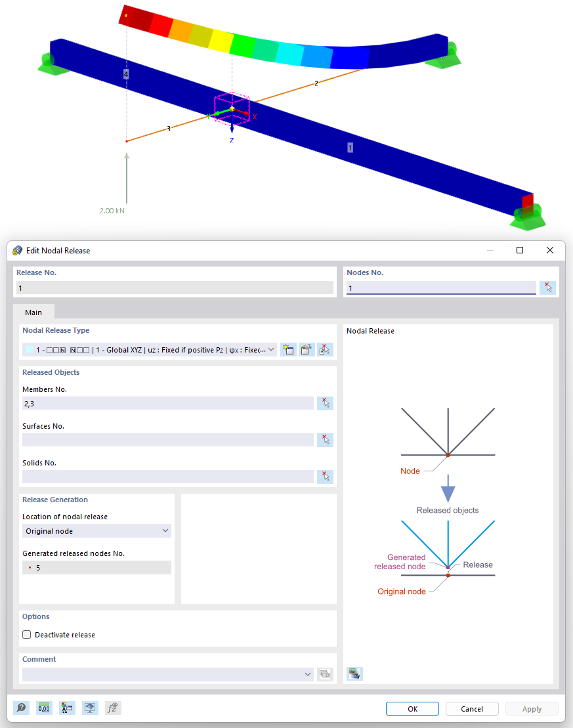
Task: Click the empty Surfaces No. field
Action: pyautogui.click(x=168, y=440)
